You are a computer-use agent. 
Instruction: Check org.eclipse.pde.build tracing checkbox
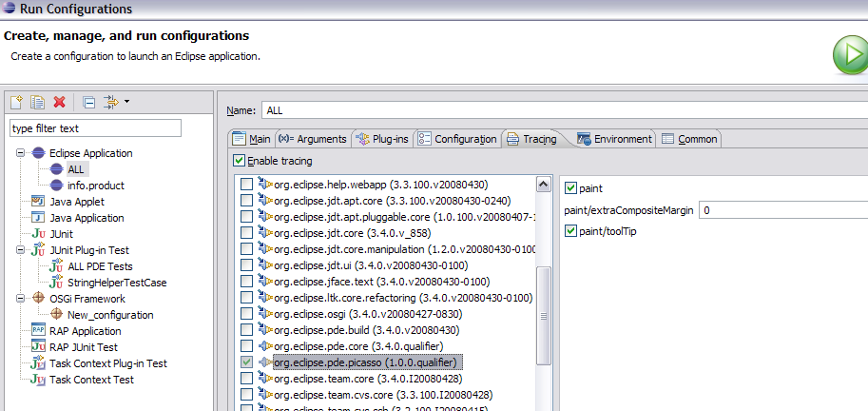coord(247,330)
